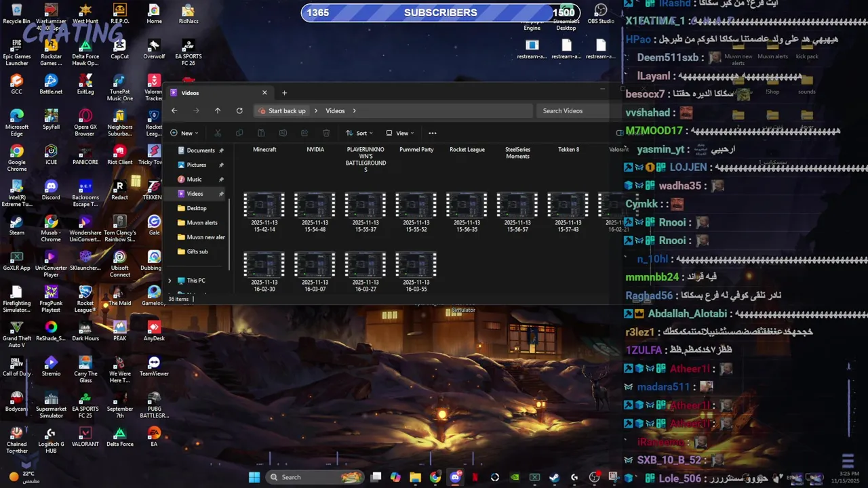Select the NVIDIA folder label
Screen dimensions: 868x488
(x=315, y=149)
